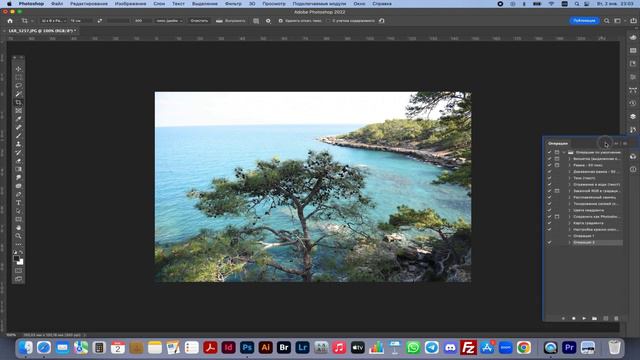Open the 'Фильтр' menu
Screen dimensions: 640x360
pyautogui.click(x=233, y=4)
